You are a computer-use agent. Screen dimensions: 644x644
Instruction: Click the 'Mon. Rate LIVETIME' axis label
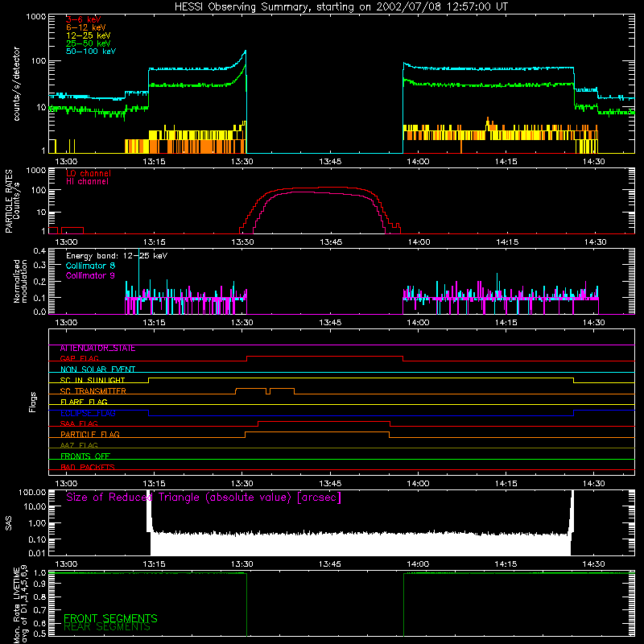[20, 605]
